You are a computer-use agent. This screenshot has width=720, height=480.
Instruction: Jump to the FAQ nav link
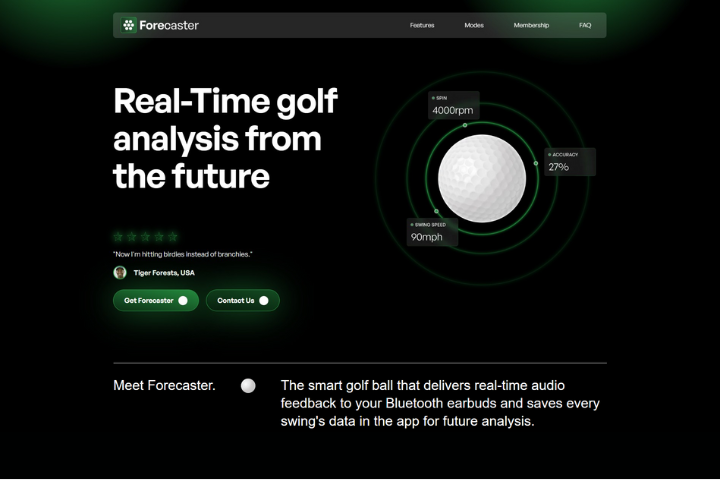tap(585, 25)
